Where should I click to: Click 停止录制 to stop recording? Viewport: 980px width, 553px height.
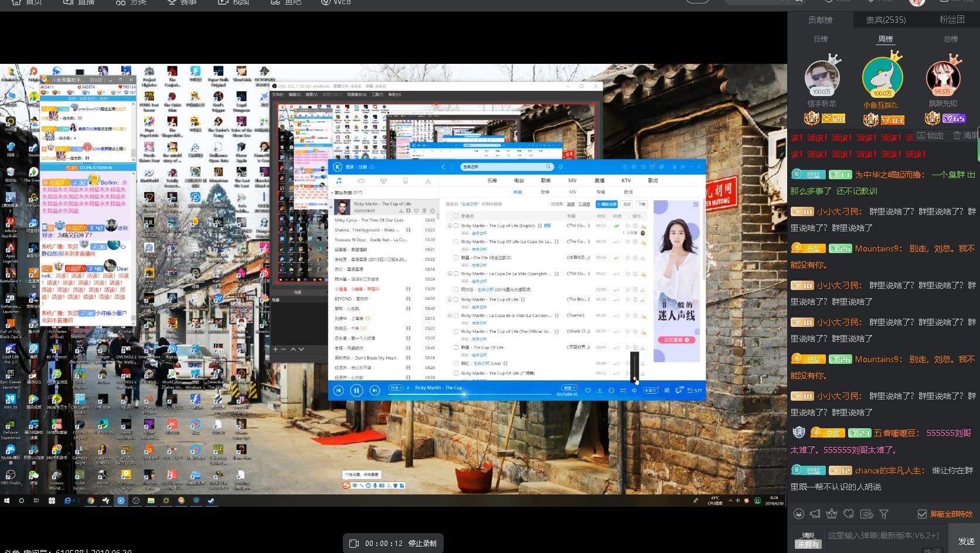point(422,543)
